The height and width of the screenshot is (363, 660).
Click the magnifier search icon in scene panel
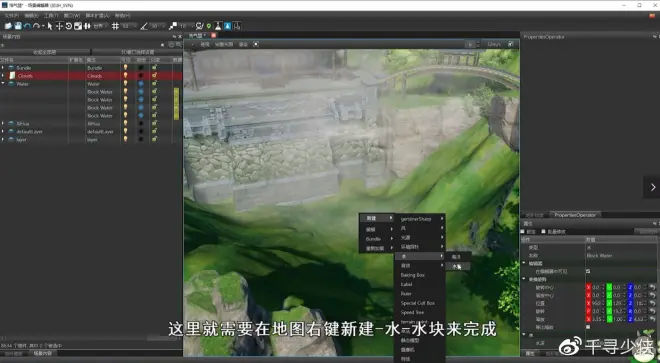(x=179, y=44)
